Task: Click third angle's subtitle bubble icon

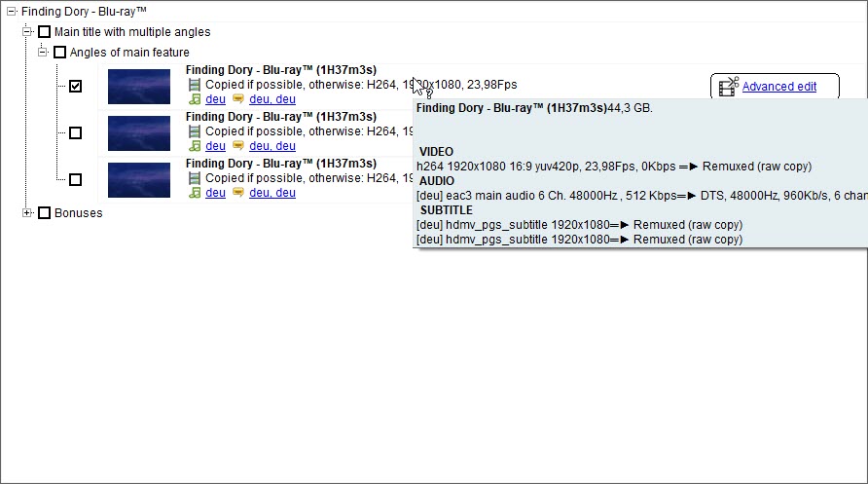Action: (x=238, y=192)
